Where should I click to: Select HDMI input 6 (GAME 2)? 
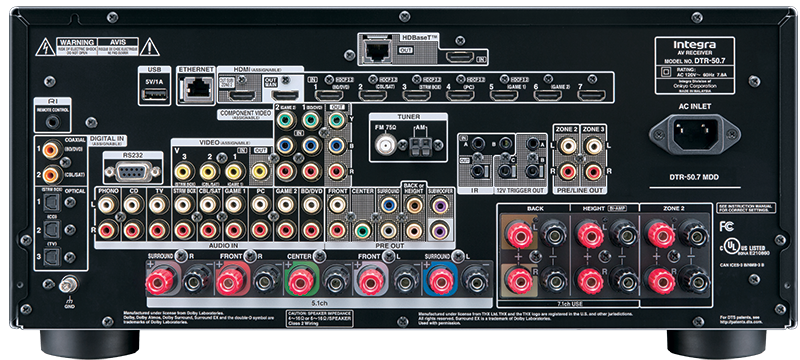click(x=547, y=95)
